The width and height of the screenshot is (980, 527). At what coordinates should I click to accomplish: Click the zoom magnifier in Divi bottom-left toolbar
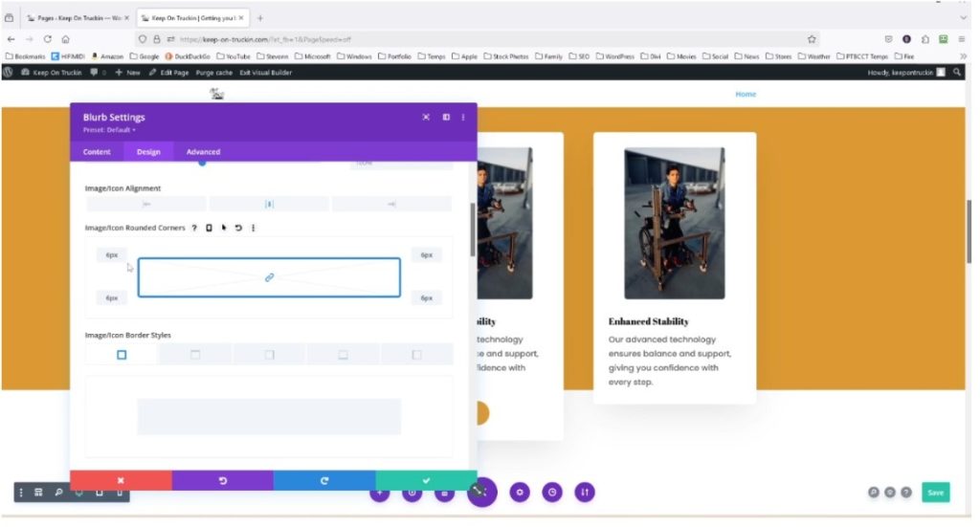point(58,493)
